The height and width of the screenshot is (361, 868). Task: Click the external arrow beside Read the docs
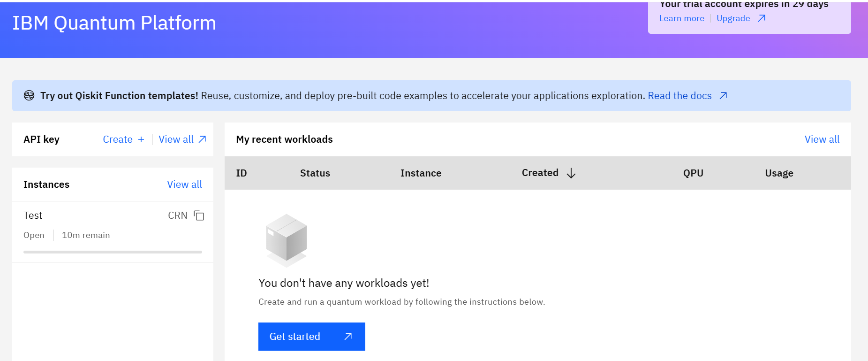723,96
